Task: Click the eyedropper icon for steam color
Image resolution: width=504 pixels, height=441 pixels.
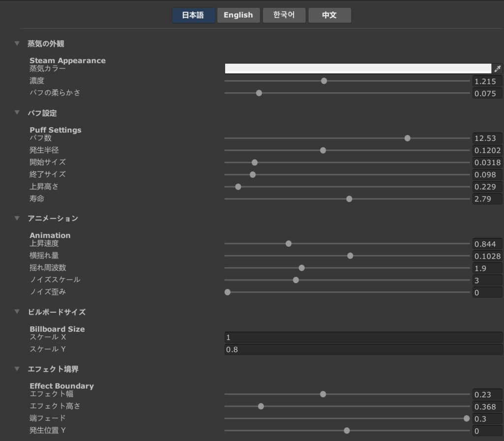Action: pyautogui.click(x=497, y=68)
